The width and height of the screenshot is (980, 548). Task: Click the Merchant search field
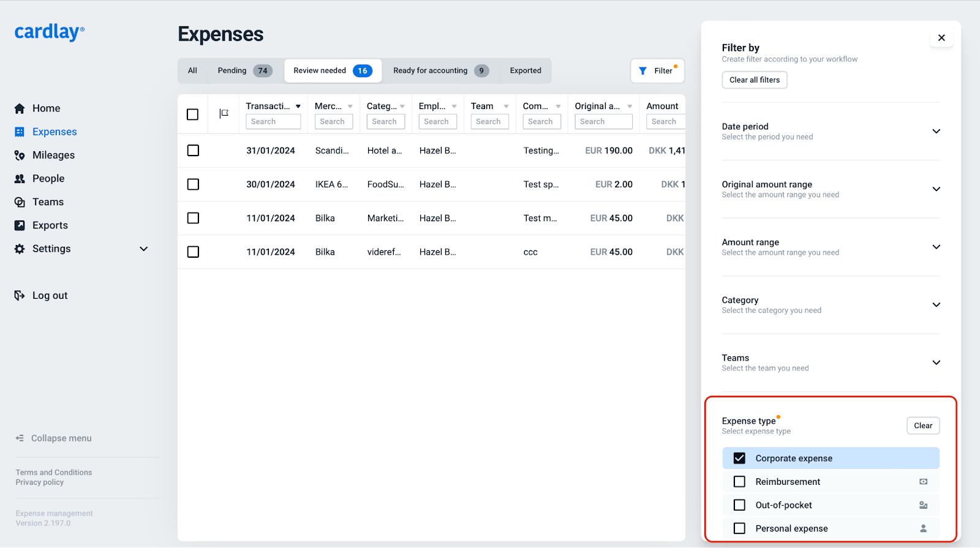[x=334, y=122]
